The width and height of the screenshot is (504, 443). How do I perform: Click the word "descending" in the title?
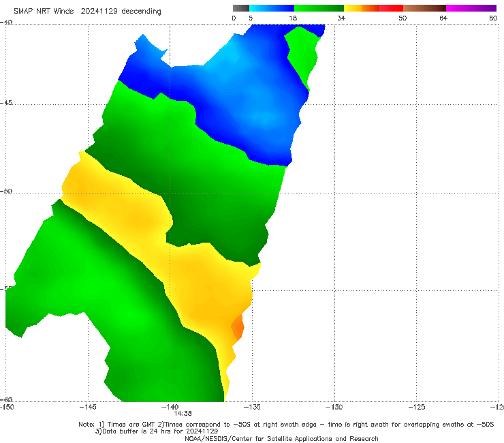click(x=142, y=12)
